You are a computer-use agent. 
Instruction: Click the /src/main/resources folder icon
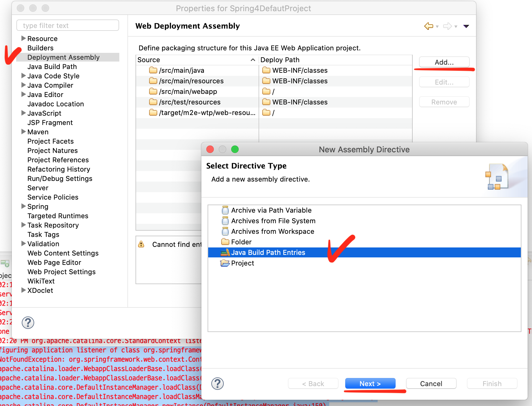(153, 81)
